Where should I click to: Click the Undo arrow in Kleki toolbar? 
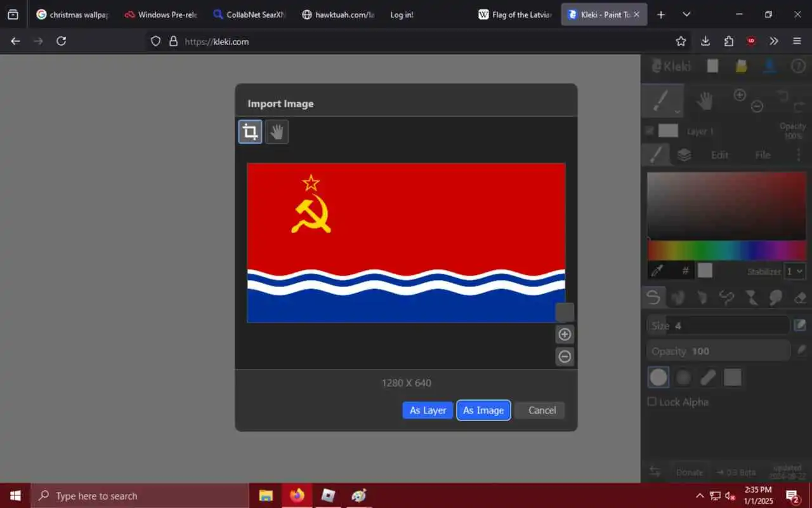(x=783, y=95)
